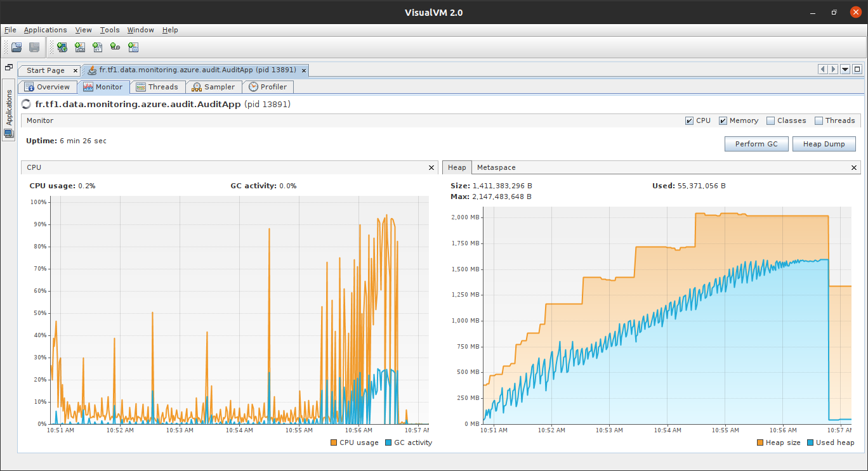Enable the Threads checkbox
Image resolution: width=868 pixels, height=471 pixels.
819,120
